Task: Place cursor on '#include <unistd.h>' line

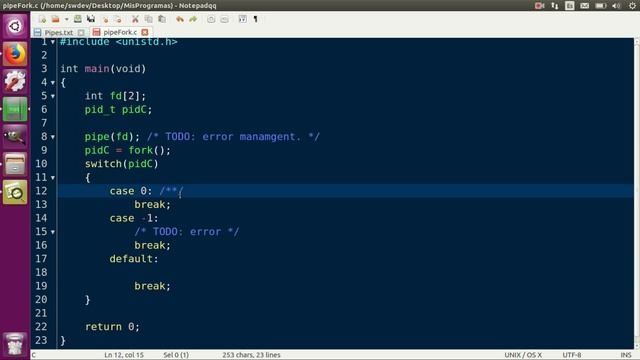Action: 119,42
